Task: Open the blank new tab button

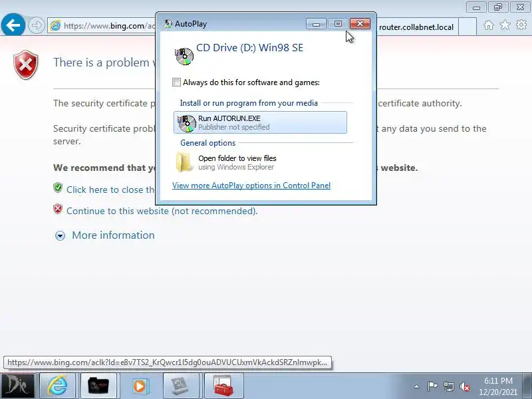Action: tap(467, 27)
